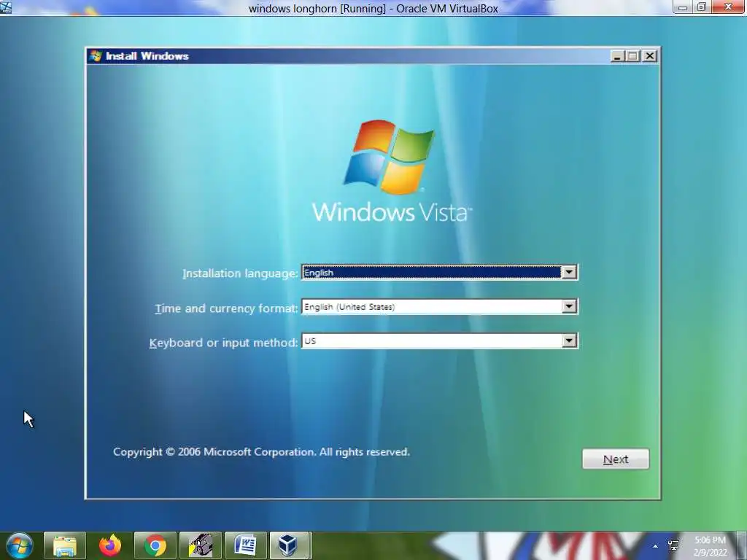Click the Keyboard or input method label
Viewport: 747px width, 560px height.
(x=223, y=343)
